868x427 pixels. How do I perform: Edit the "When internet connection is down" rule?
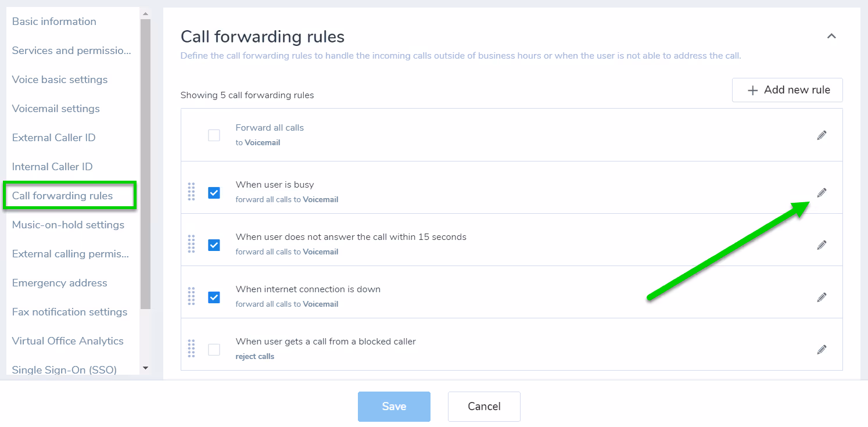[822, 297]
